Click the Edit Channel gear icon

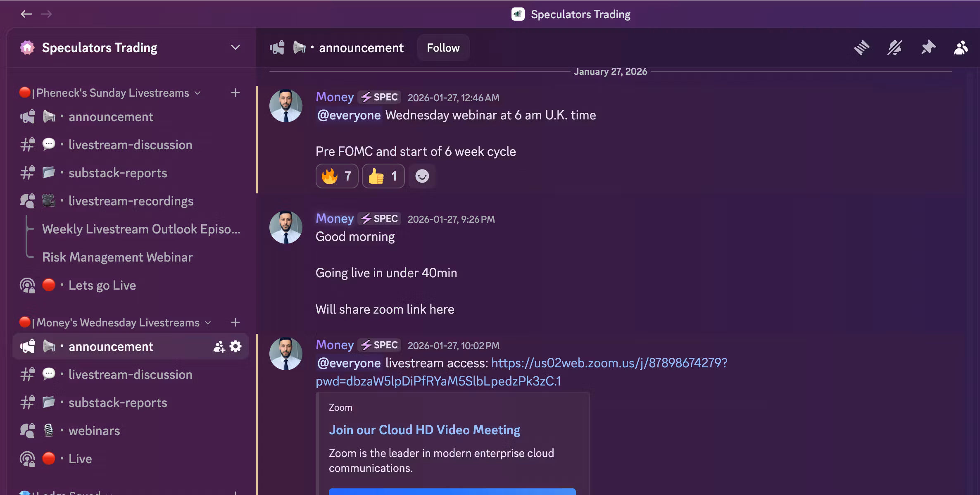point(235,346)
